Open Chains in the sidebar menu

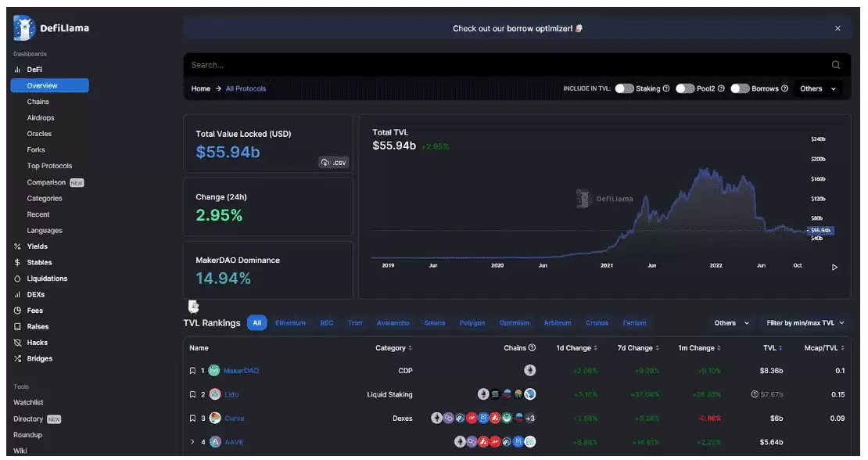pyautogui.click(x=38, y=102)
